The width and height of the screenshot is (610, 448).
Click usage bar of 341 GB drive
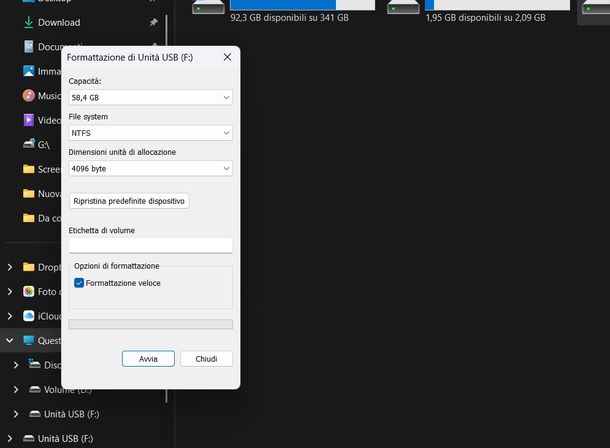(x=303, y=5)
